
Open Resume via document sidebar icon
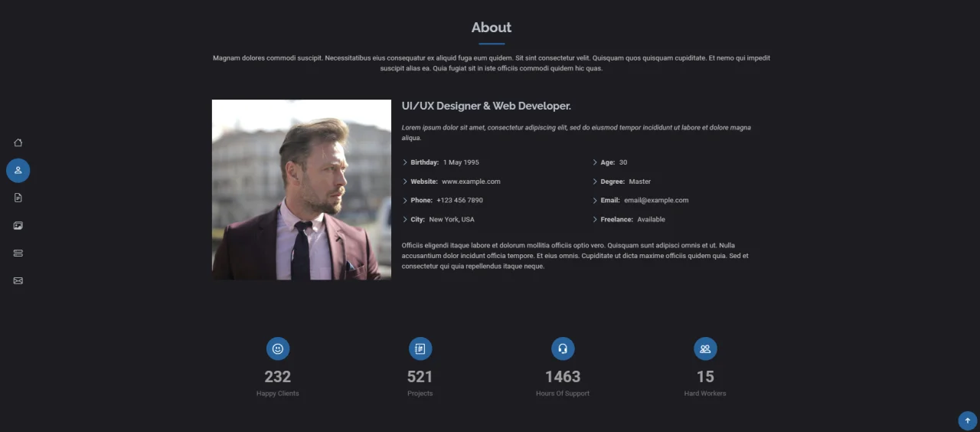(x=18, y=198)
